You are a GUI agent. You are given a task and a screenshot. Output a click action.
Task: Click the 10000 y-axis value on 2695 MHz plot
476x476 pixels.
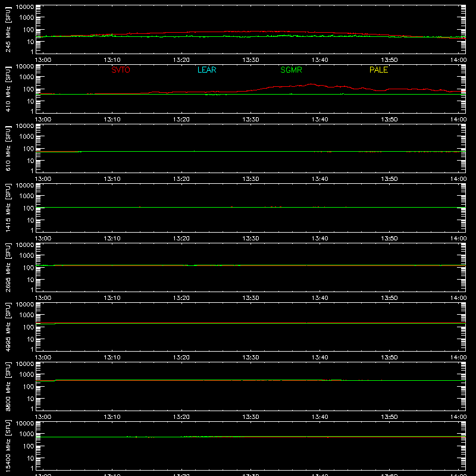coord(25,245)
